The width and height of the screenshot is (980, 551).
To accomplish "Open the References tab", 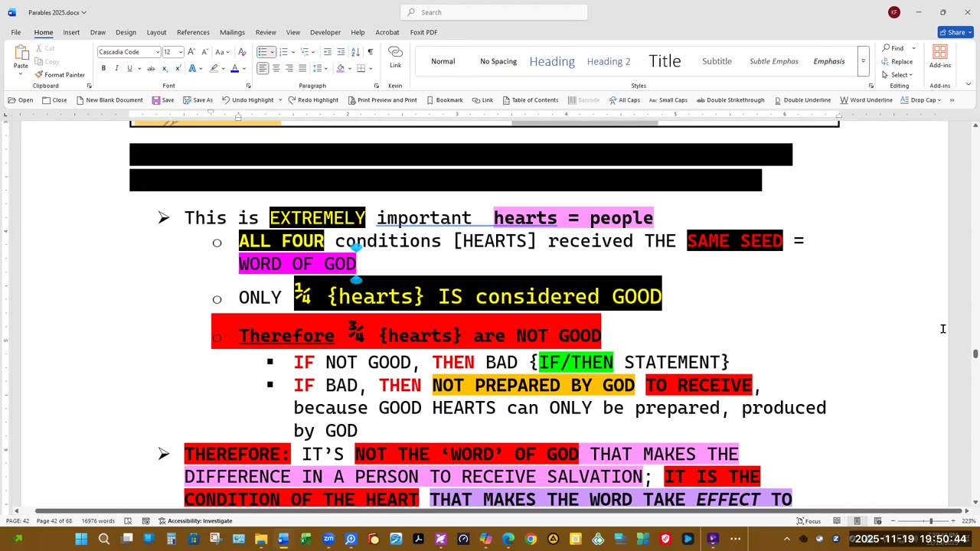I will [x=193, y=32].
